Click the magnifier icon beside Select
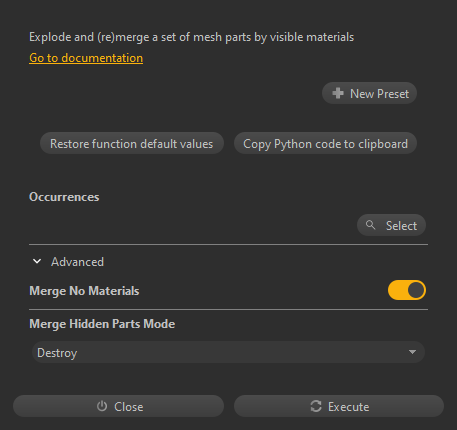457x430 pixels. point(370,225)
